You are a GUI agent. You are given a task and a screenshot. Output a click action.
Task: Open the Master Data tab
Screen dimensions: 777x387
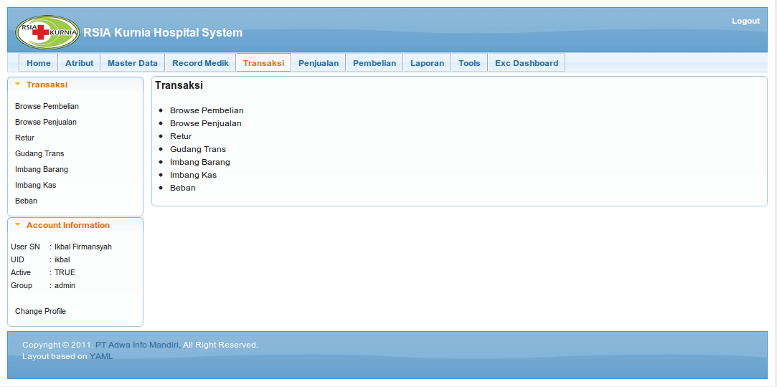(x=132, y=63)
